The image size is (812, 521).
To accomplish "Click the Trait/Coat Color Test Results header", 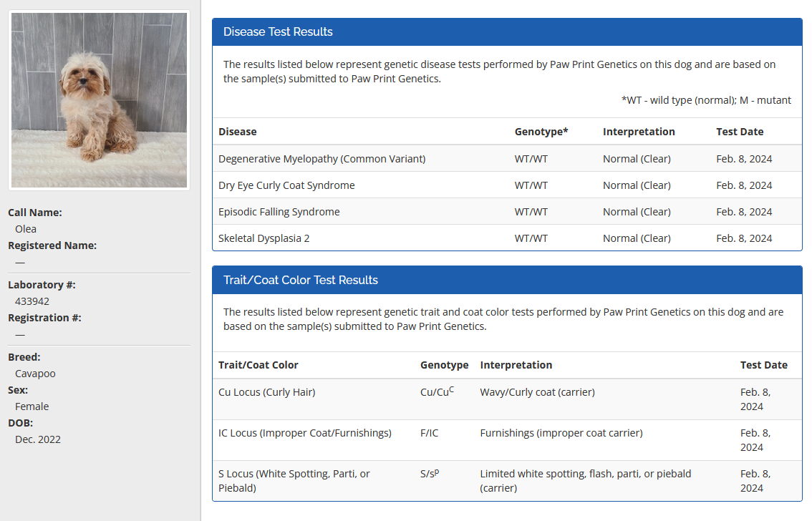I will pos(301,280).
